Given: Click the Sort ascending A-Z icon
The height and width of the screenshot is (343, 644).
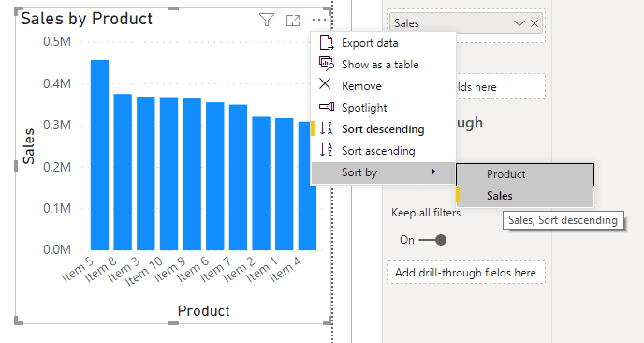Looking at the screenshot, I should (326, 150).
